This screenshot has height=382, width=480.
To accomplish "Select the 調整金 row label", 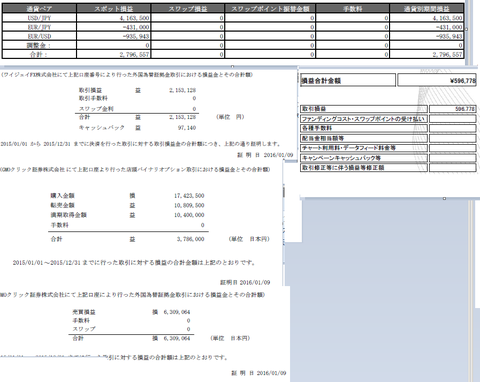I will point(39,45).
